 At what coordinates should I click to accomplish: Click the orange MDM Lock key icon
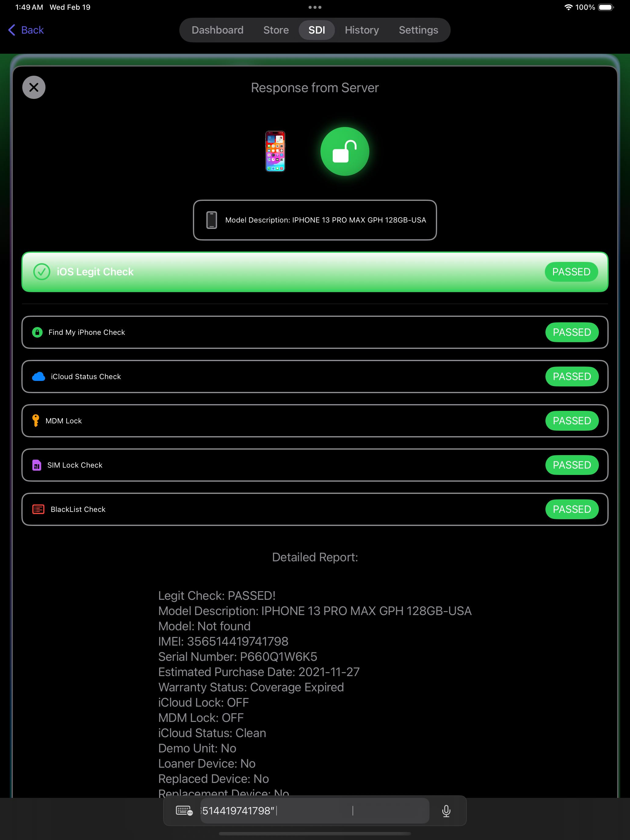click(36, 421)
